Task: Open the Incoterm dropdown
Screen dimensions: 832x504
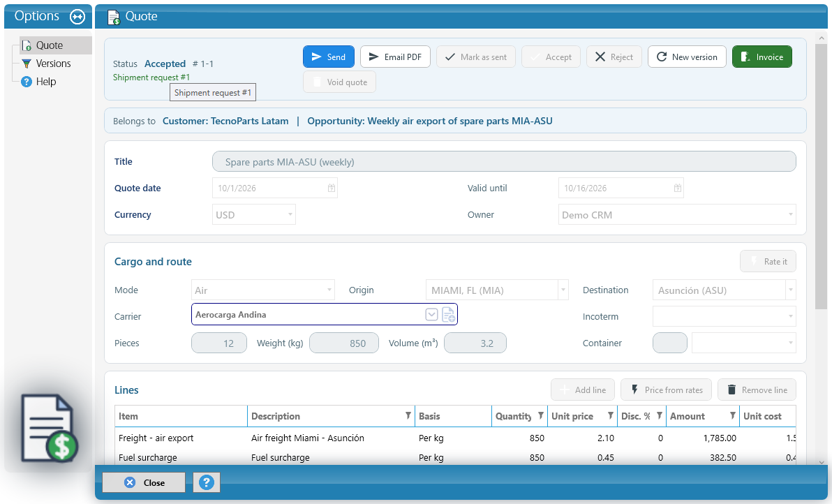Action: click(x=791, y=316)
